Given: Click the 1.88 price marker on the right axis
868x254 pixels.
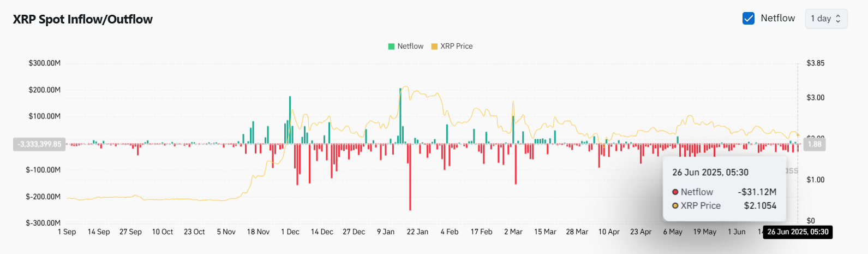Looking at the screenshot, I should (x=815, y=144).
